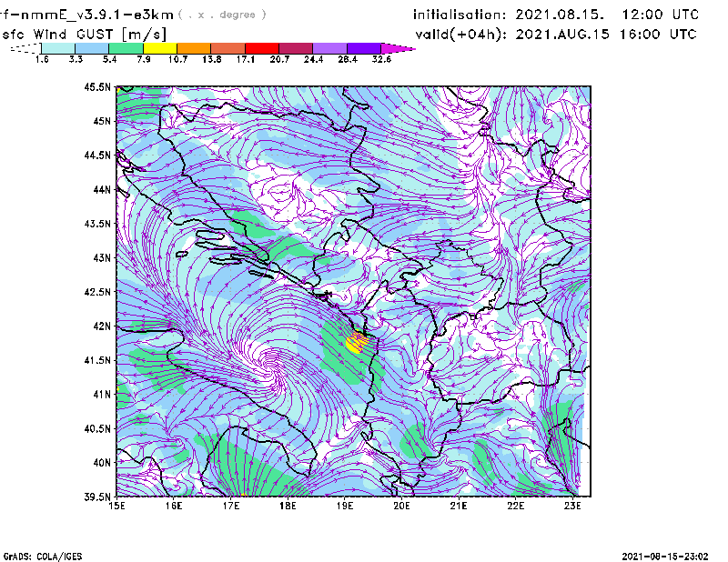Click the light blue 3.3–5.4 legend swatch

point(92,48)
